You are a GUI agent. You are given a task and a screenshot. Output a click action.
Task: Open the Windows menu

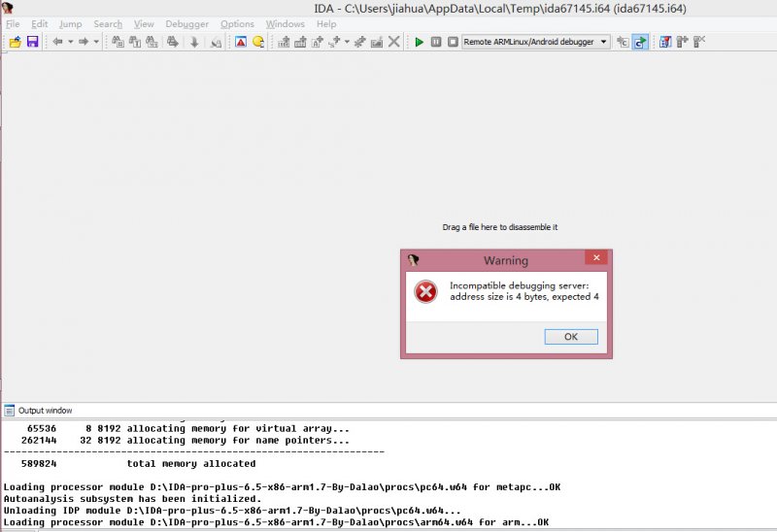[285, 23]
